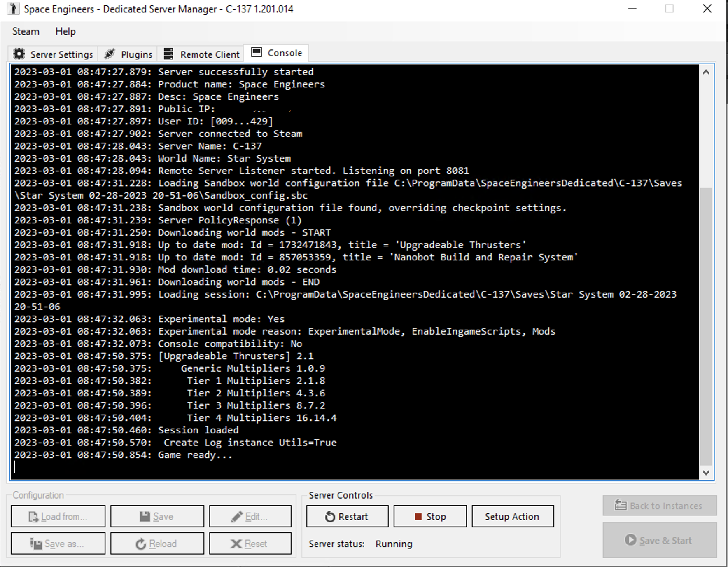Image resolution: width=728 pixels, height=567 pixels.
Task: Click the 'Server connected to Steam' log line
Action: click(158, 134)
